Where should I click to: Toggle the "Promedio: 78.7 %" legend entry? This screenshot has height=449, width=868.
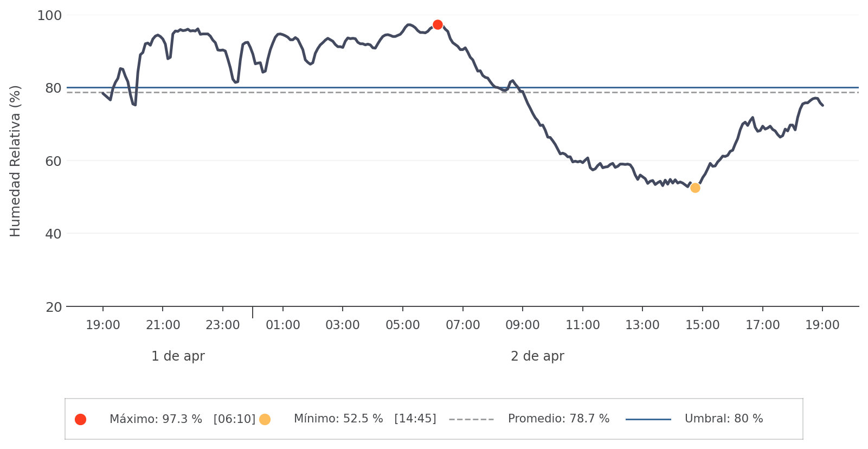click(558, 419)
